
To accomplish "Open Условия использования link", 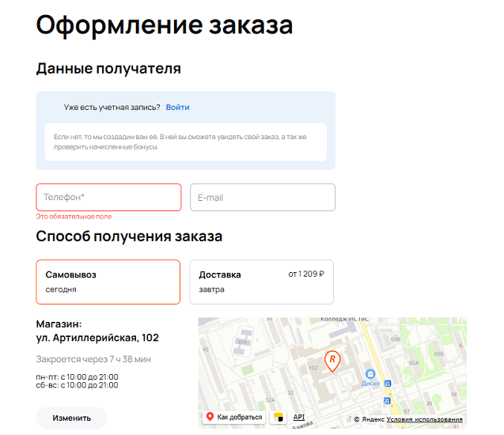I will [424, 419].
